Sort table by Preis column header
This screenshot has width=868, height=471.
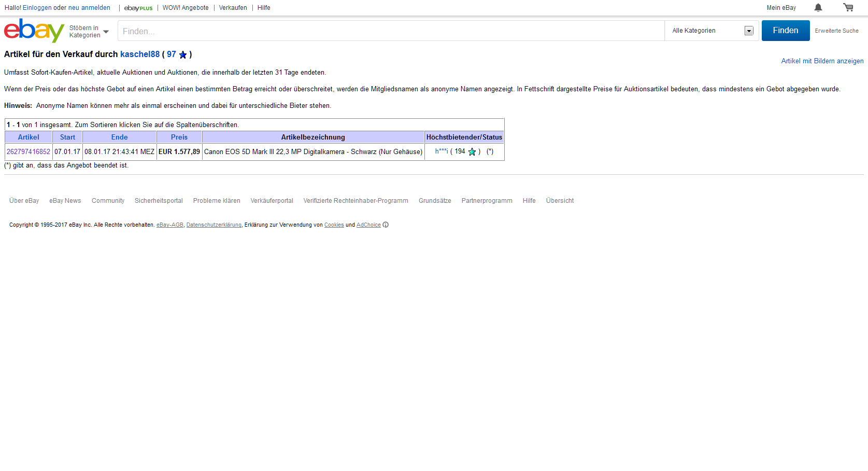[179, 137]
